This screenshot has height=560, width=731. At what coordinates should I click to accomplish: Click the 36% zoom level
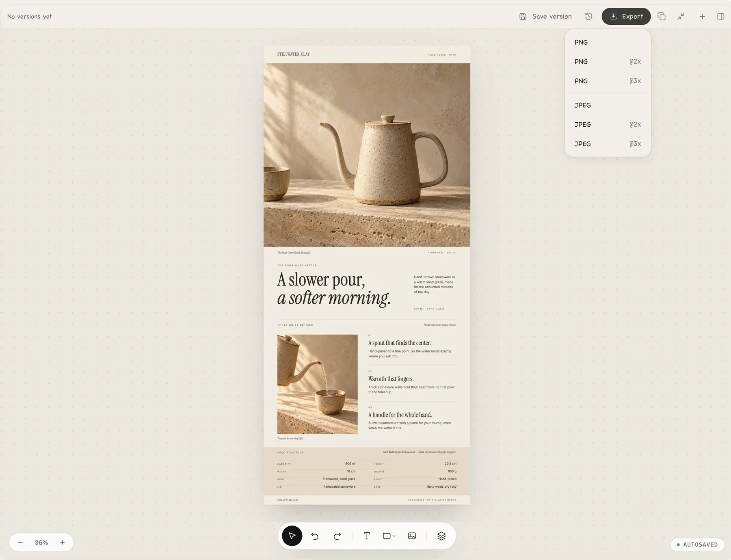coord(41,543)
